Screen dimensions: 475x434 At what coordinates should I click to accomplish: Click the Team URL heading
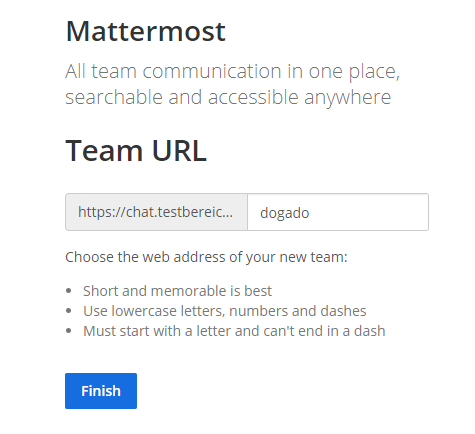click(x=136, y=151)
